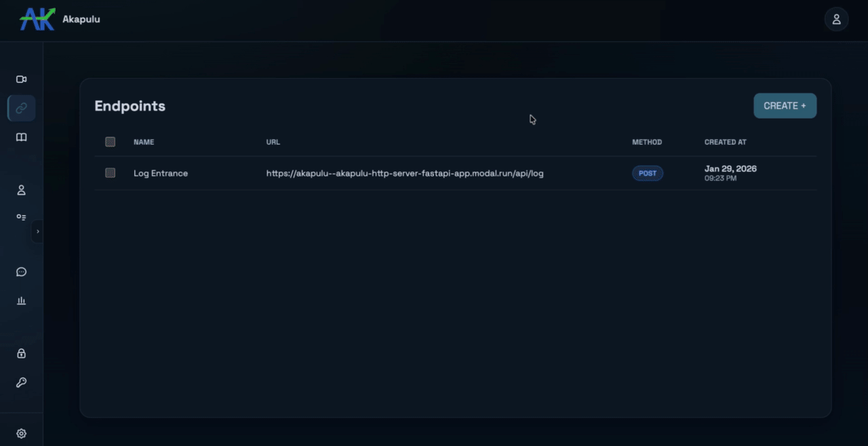Expand the sidebar using the chevron arrow
Screen dimensions: 868x446
pos(38,231)
